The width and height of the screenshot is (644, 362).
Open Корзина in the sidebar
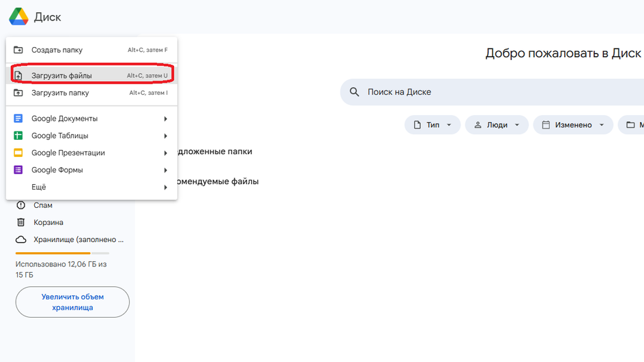coord(48,222)
